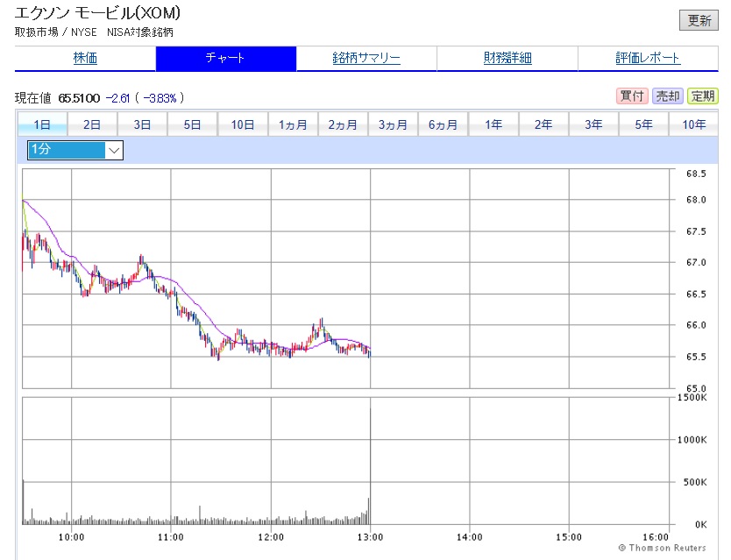Open the 1分 interval dropdown
Image resolution: width=731 pixels, height=560 pixels.
coord(75,150)
